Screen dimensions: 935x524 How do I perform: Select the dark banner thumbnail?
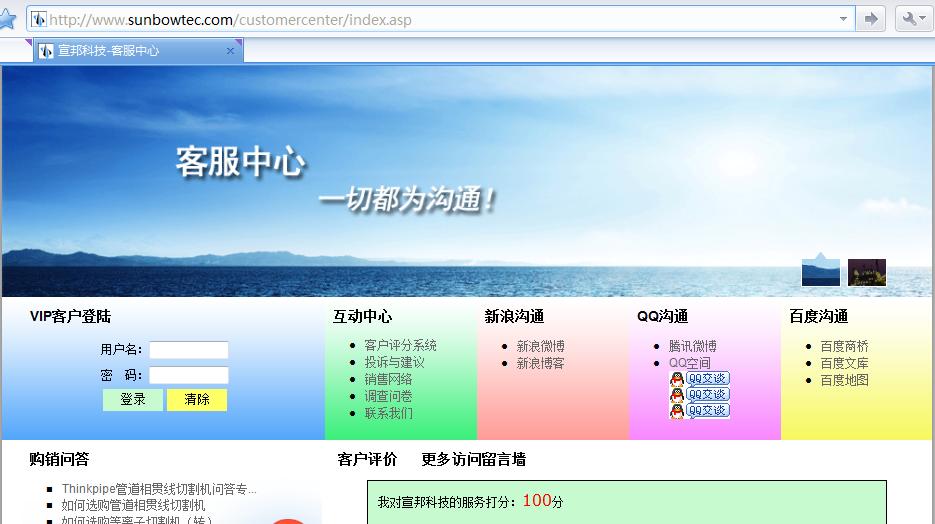[867, 272]
